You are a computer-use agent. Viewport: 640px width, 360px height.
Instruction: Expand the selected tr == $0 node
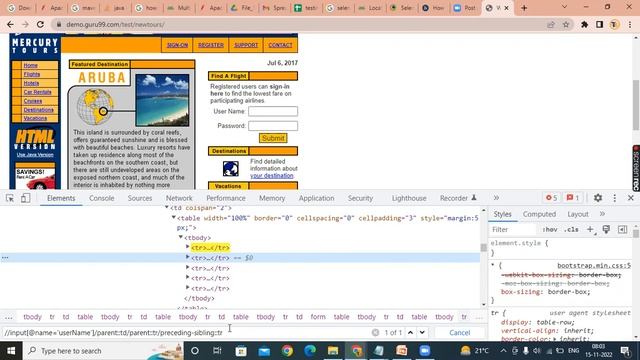click(x=188, y=257)
